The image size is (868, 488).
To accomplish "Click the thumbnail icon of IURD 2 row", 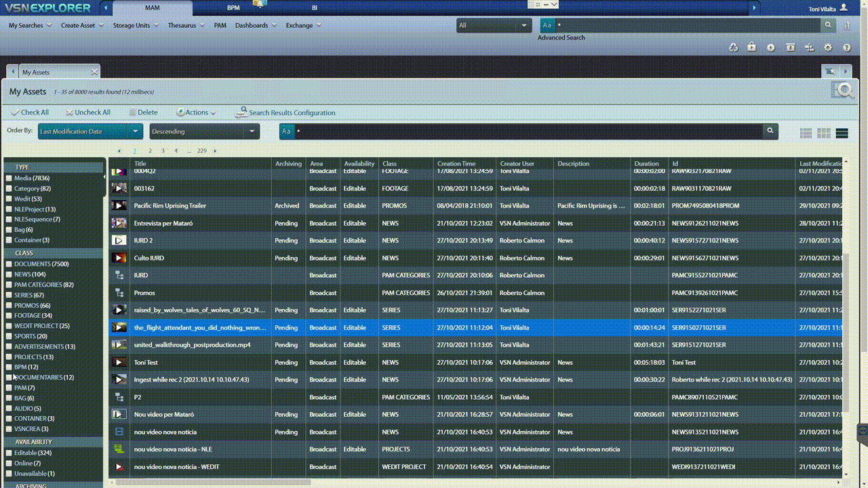I will coord(119,241).
